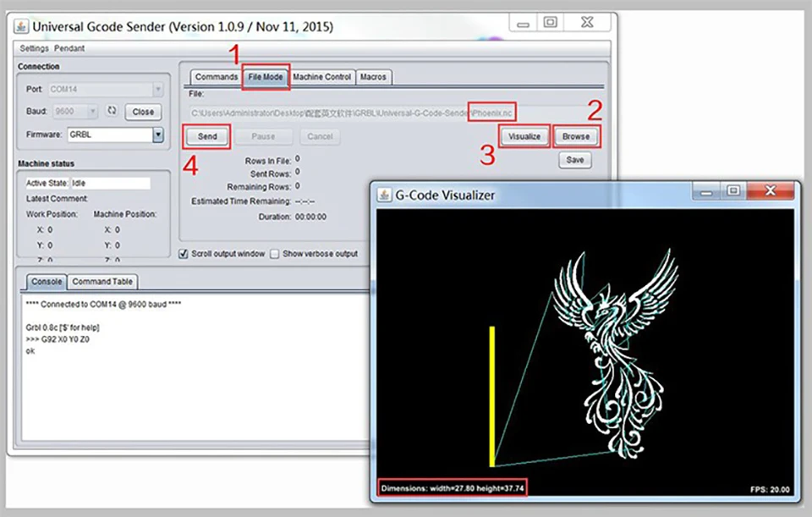Click the Java icon in the G-Code Visualizer title bar
This screenshot has width=812, height=517.
coord(384,195)
